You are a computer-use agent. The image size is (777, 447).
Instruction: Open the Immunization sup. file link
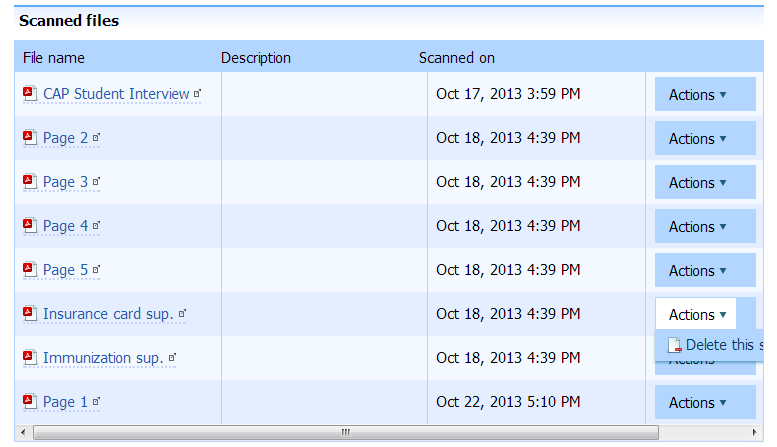tap(103, 358)
